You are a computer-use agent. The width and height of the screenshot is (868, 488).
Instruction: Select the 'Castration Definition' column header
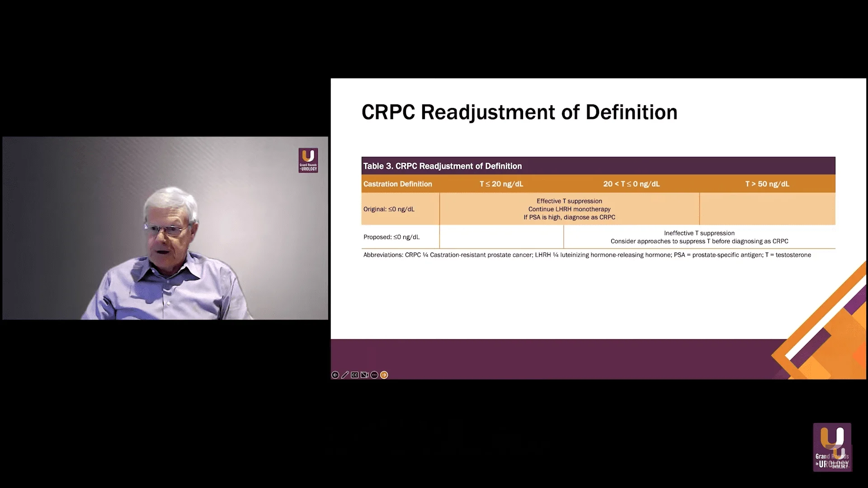(x=398, y=184)
